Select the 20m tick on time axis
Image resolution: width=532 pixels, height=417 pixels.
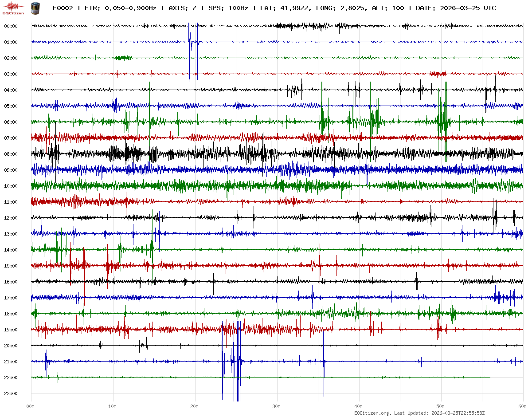click(195, 406)
